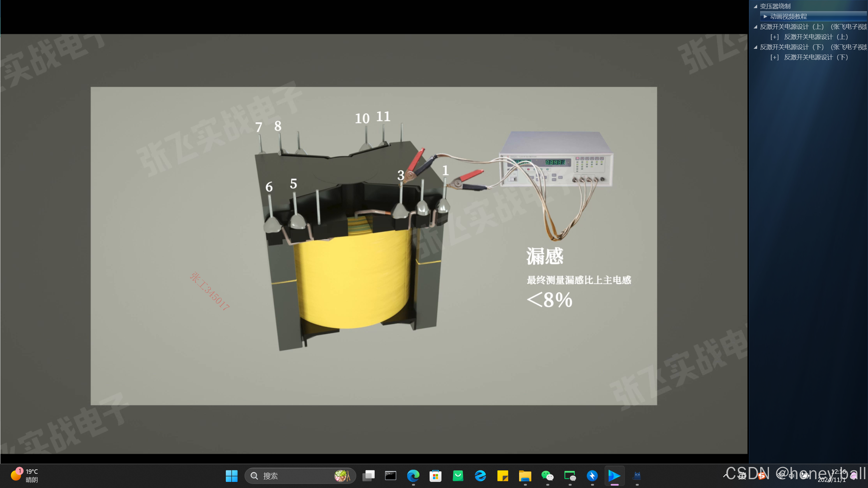Open WeChat from the taskbar
868x488 pixels.
[x=547, y=476]
